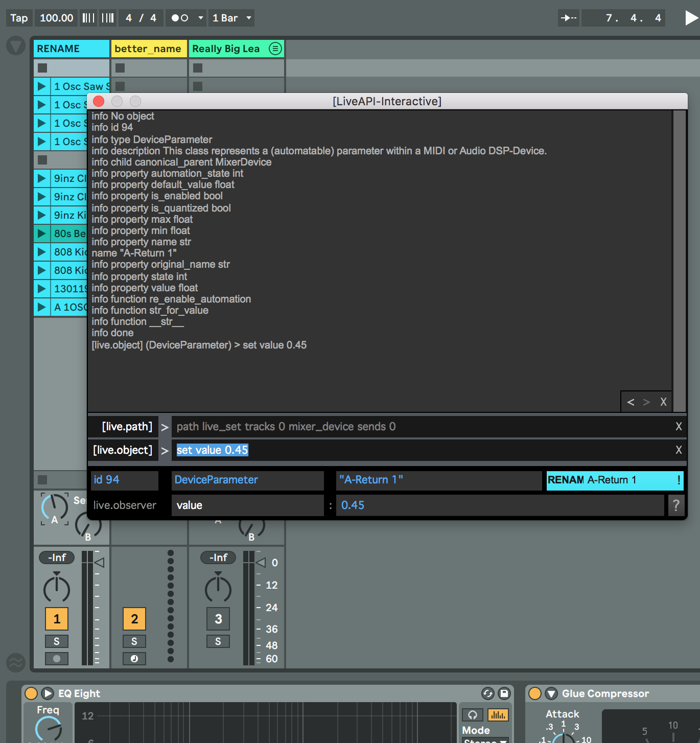Go back in LiveAPI console history
The image size is (700, 743).
pyautogui.click(x=631, y=402)
